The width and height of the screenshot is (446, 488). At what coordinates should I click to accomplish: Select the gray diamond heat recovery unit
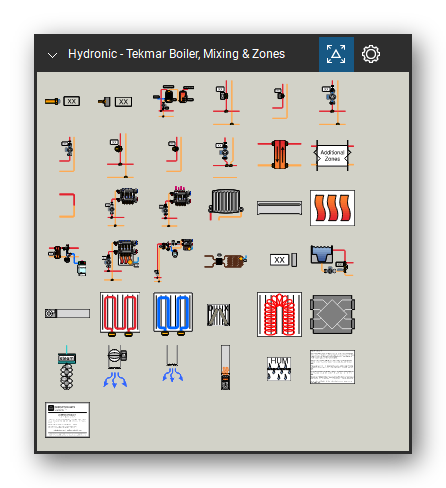tap(332, 314)
